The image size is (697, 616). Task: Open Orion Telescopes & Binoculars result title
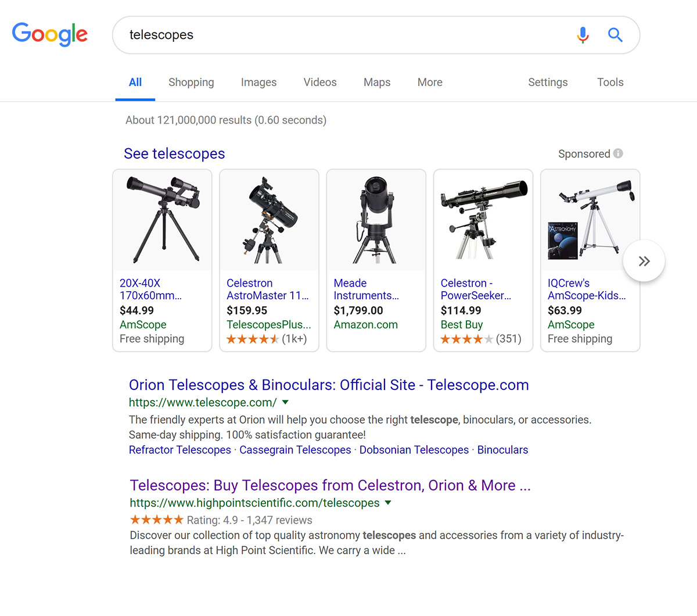pyautogui.click(x=329, y=385)
